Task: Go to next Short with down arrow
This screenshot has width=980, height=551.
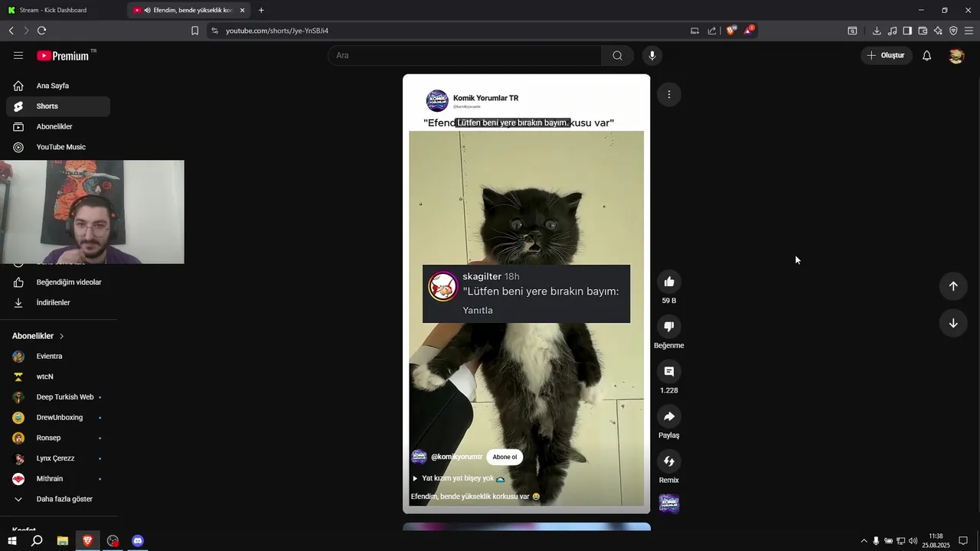Action: [x=953, y=323]
